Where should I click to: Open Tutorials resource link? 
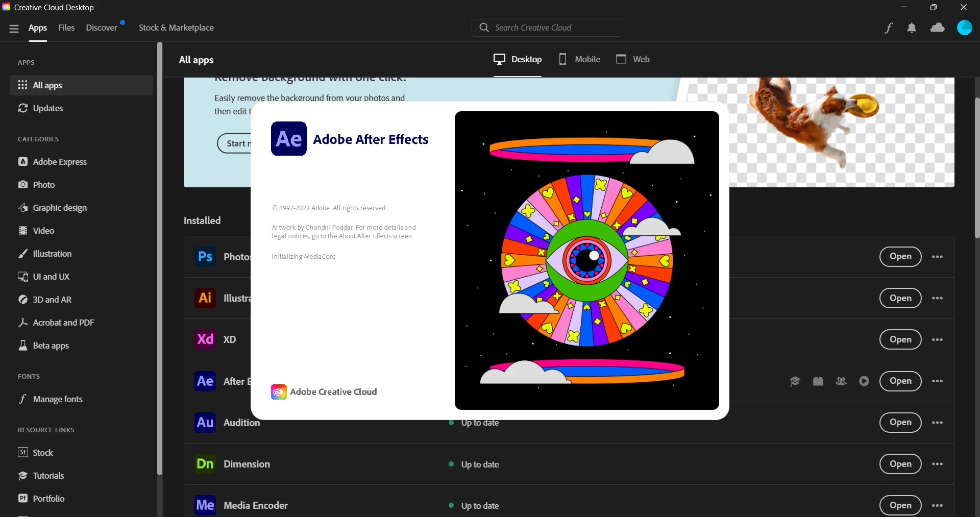[82, 476]
